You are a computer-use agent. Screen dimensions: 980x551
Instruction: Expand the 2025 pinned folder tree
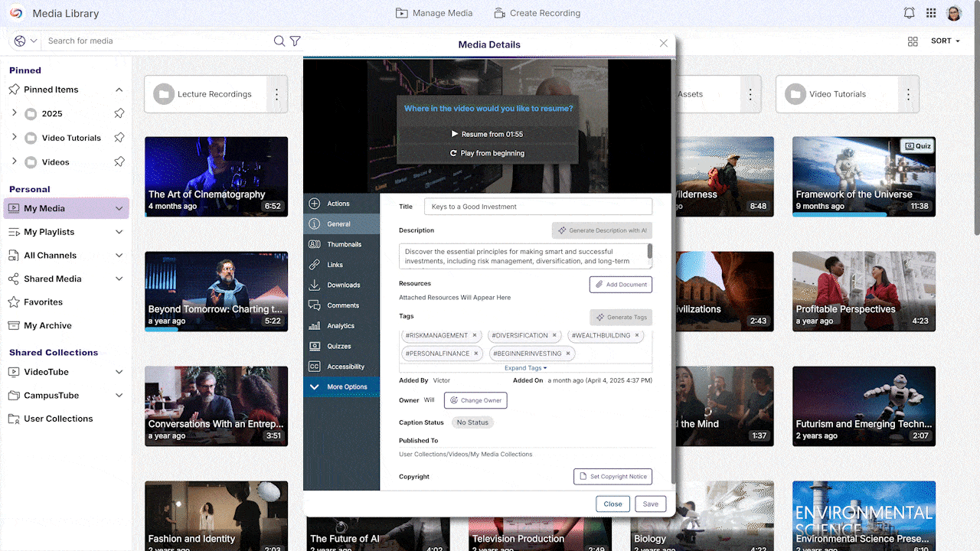tap(15, 113)
